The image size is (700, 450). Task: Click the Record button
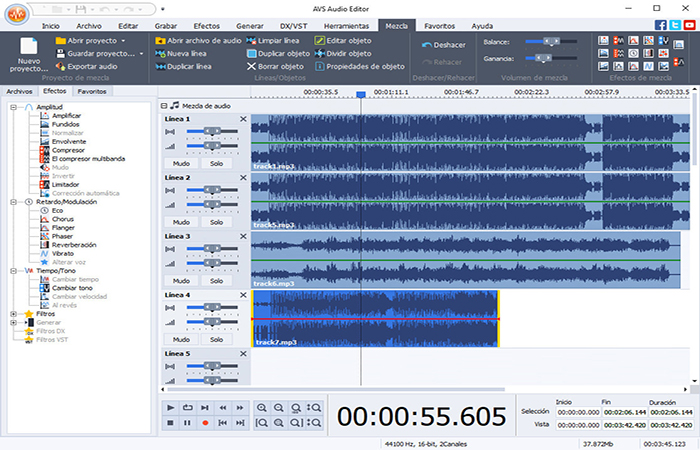click(x=205, y=423)
